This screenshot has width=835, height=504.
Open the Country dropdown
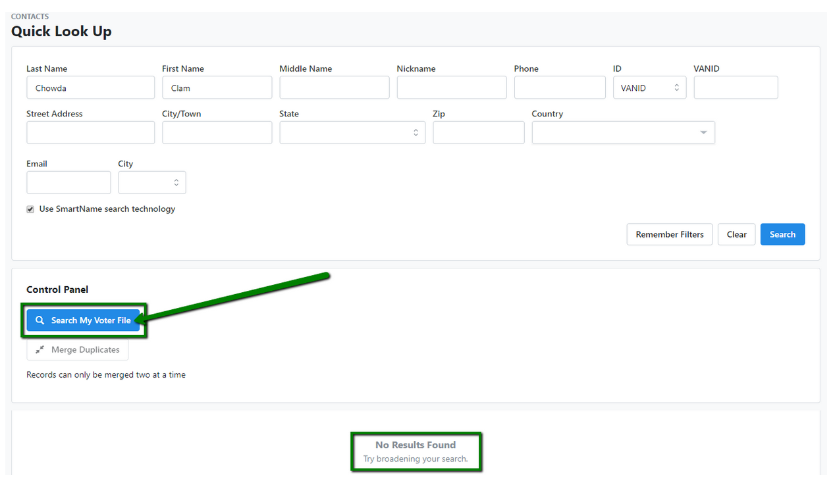pyautogui.click(x=623, y=132)
